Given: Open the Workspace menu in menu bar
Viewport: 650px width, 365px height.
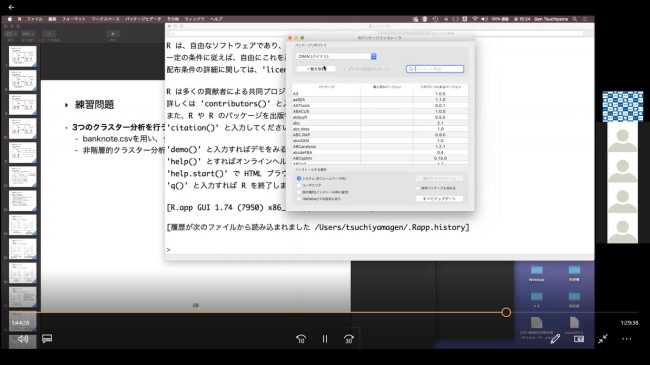Looking at the screenshot, I should (x=105, y=19).
